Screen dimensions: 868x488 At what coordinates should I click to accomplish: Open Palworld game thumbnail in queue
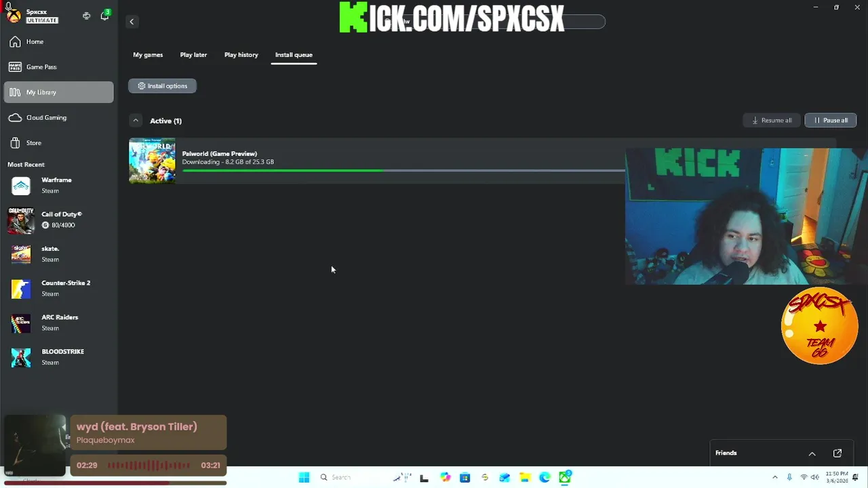click(152, 161)
